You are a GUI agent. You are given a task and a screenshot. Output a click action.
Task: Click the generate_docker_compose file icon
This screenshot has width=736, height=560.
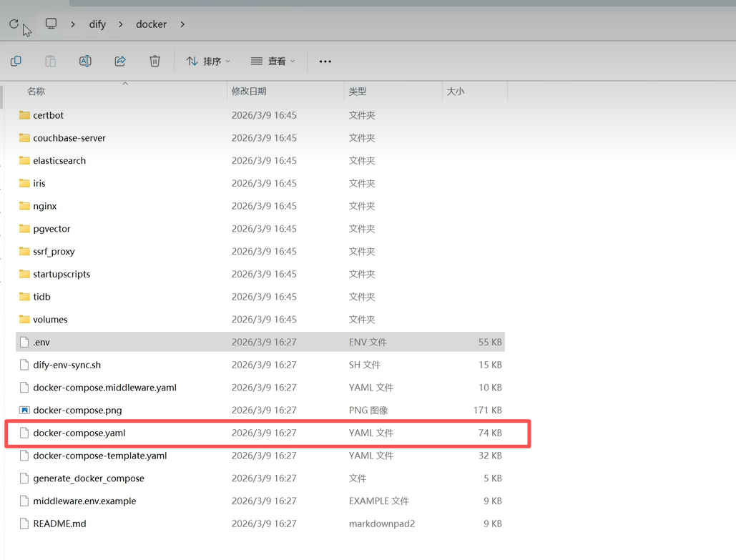point(24,478)
